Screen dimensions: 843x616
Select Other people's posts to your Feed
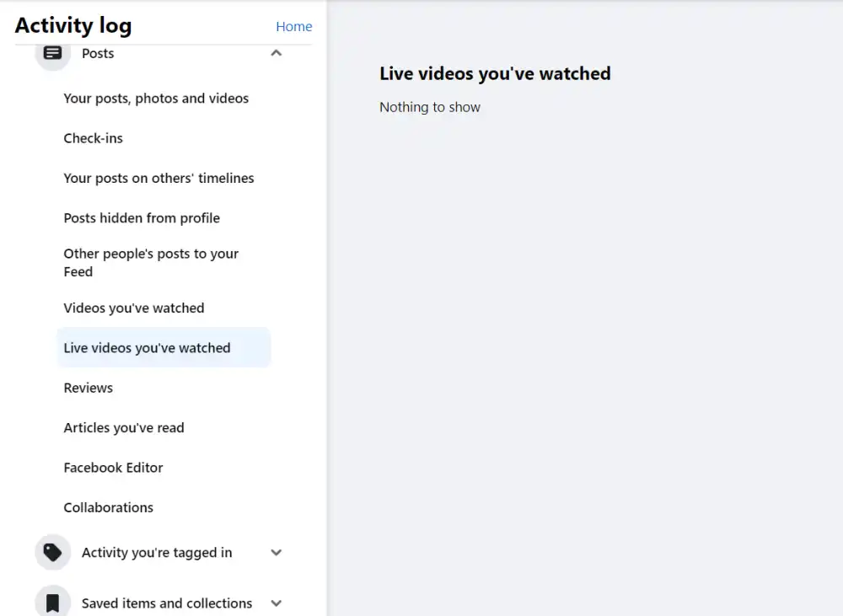[151, 262]
